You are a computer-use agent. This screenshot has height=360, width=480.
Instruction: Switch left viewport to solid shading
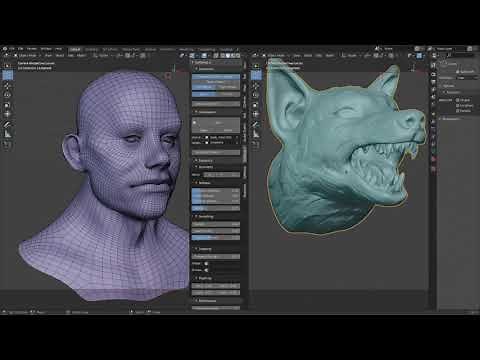228,55
